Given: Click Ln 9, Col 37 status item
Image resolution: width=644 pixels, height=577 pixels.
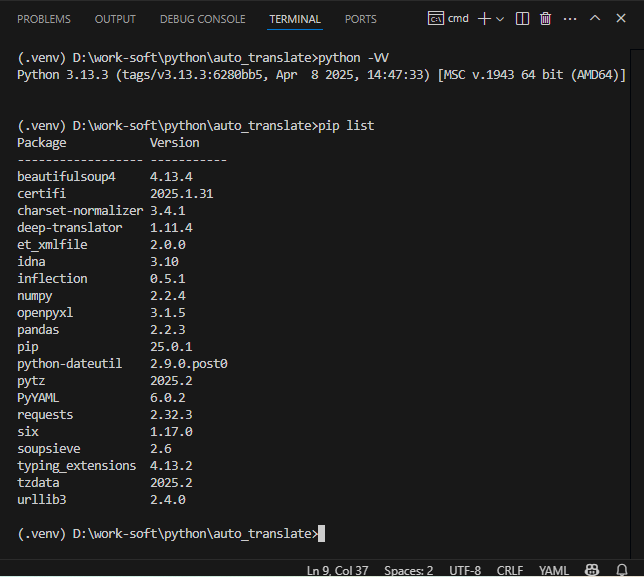Looking at the screenshot, I should click(337, 570).
